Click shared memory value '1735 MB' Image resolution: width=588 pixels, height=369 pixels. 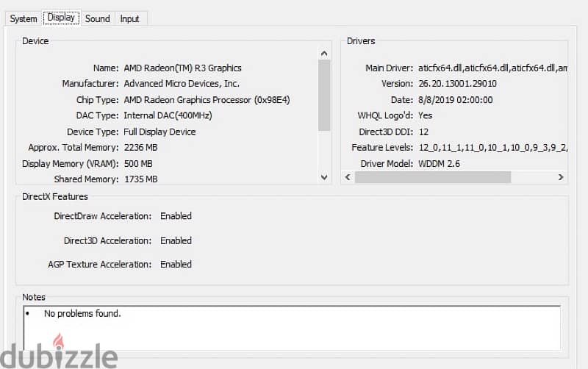tap(140, 179)
